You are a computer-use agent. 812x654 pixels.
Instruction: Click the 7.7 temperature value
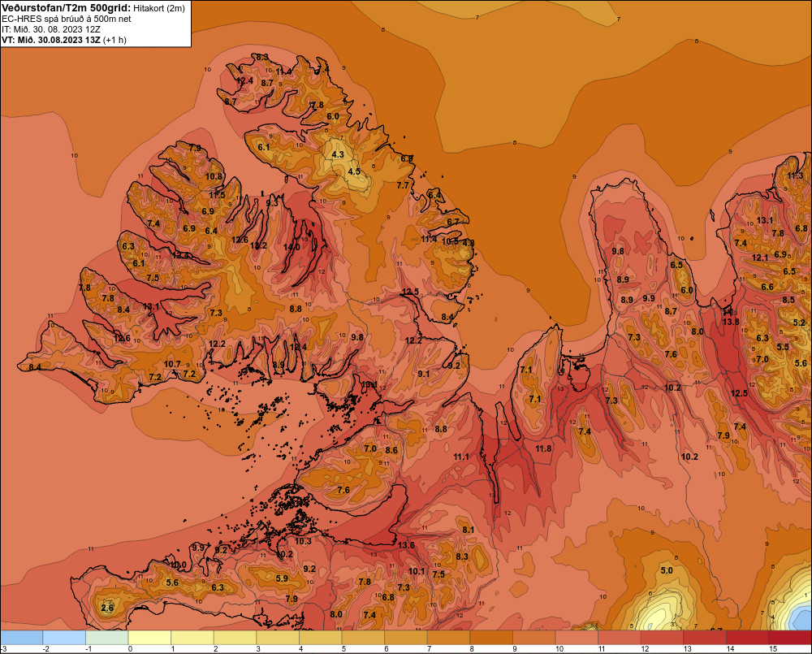[403, 185]
